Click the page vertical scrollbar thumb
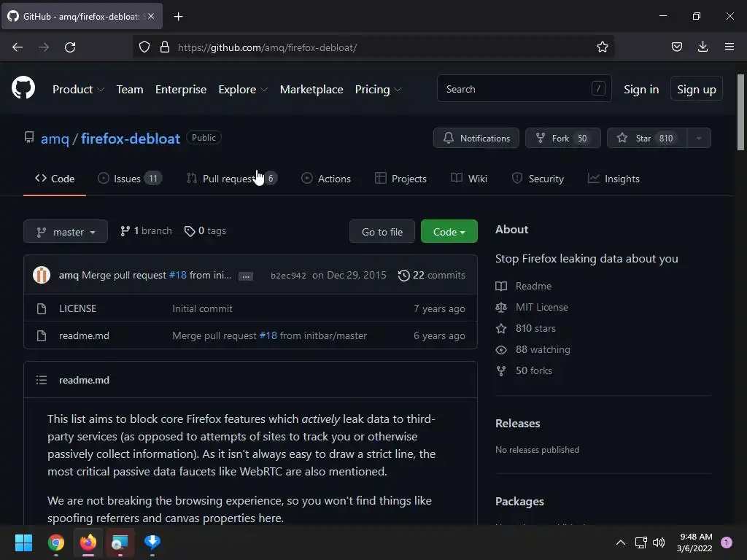747x560 pixels. pyautogui.click(x=740, y=112)
